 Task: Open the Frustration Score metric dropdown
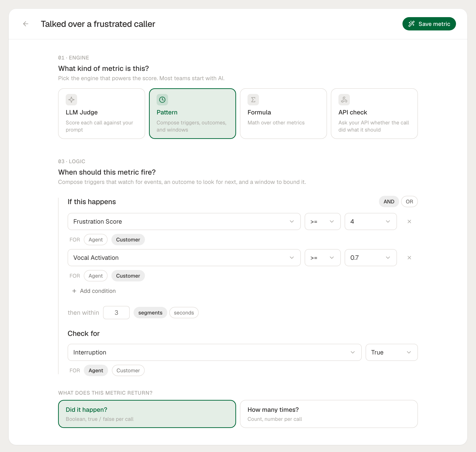(184, 221)
